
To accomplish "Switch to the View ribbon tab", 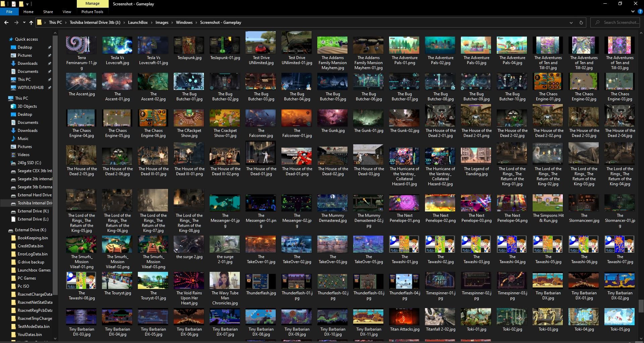I will [67, 12].
